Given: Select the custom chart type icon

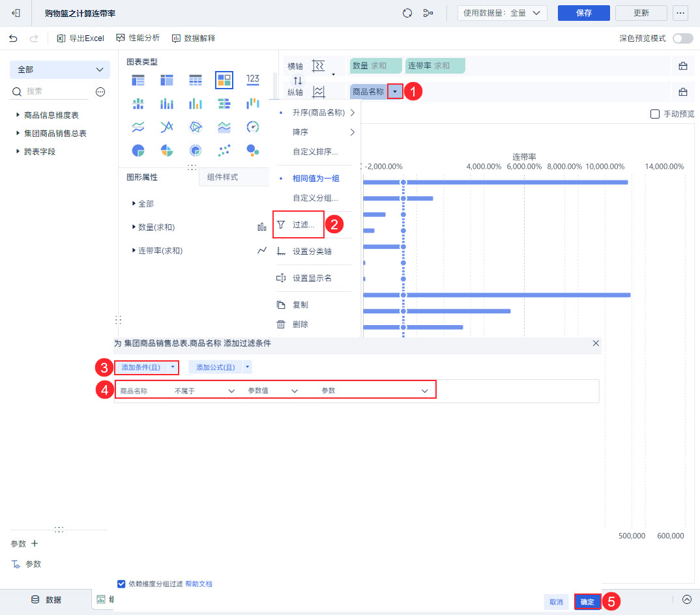Looking at the screenshot, I should 224,80.
